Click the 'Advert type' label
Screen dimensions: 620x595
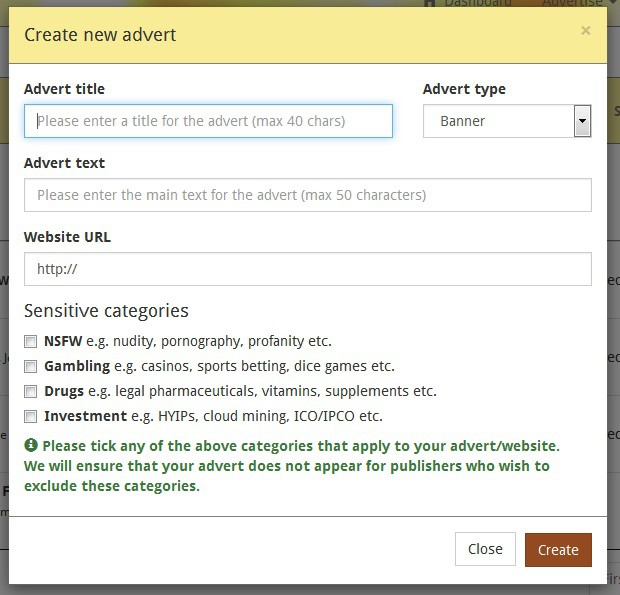click(x=464, y=90)
